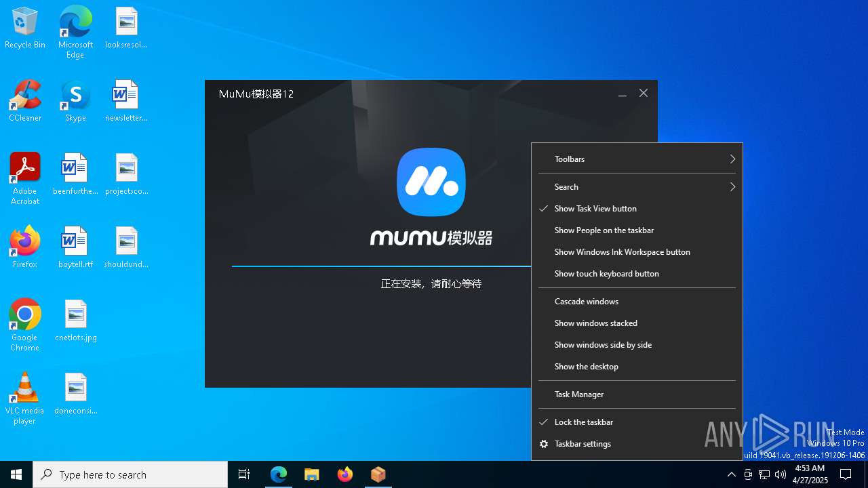Click the 正在安装，请耐心等待 status text
This screenshot has height=488, width=868.
431,284
